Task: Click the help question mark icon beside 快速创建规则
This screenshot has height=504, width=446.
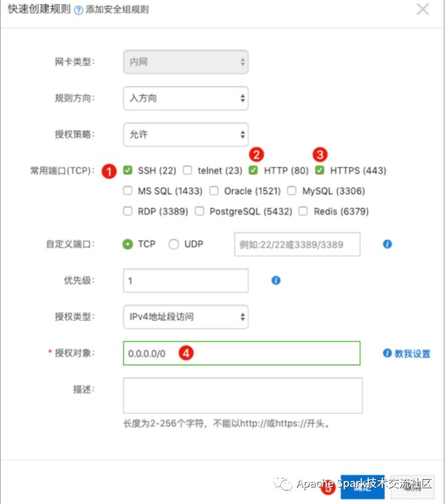Action: (78, 10)
